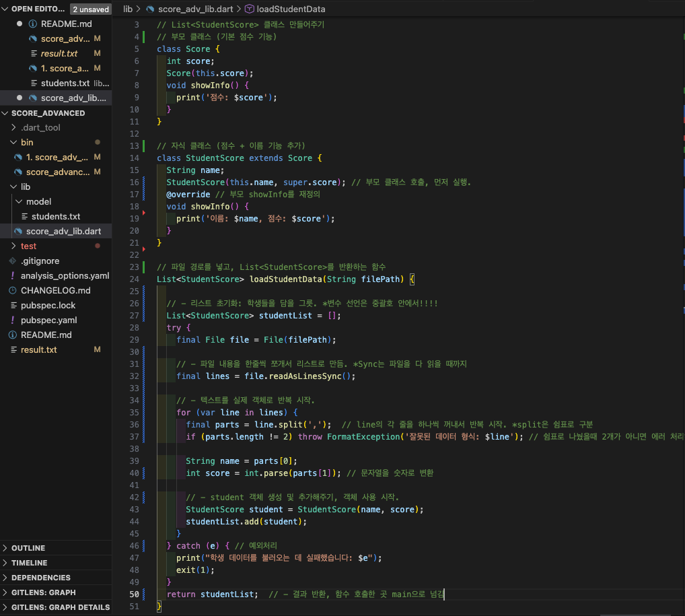The width and height of the screenshot is (685, 616).
Task: Click the pubspec.lock file icon
Action: coord(13,305)
